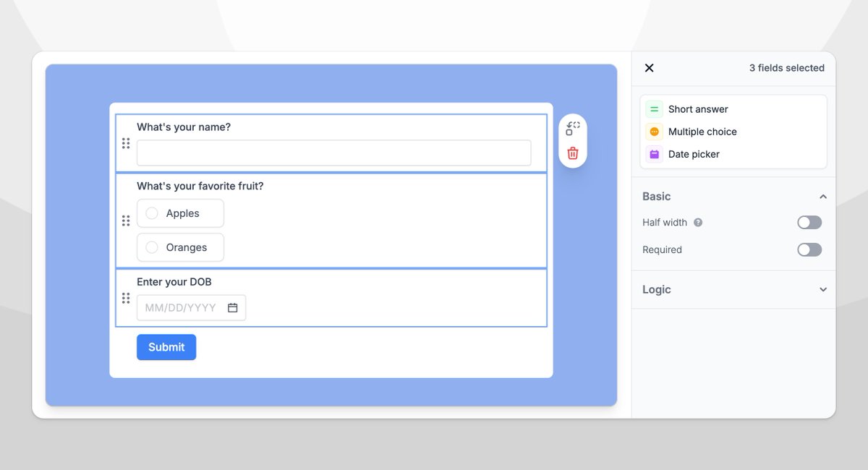Select the Apples radio button
Viewport: 868px width, 470px height.
click(152, 213)
